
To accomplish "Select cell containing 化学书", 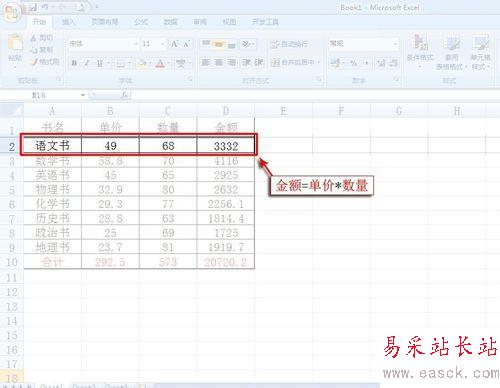I will pos(52,204).
